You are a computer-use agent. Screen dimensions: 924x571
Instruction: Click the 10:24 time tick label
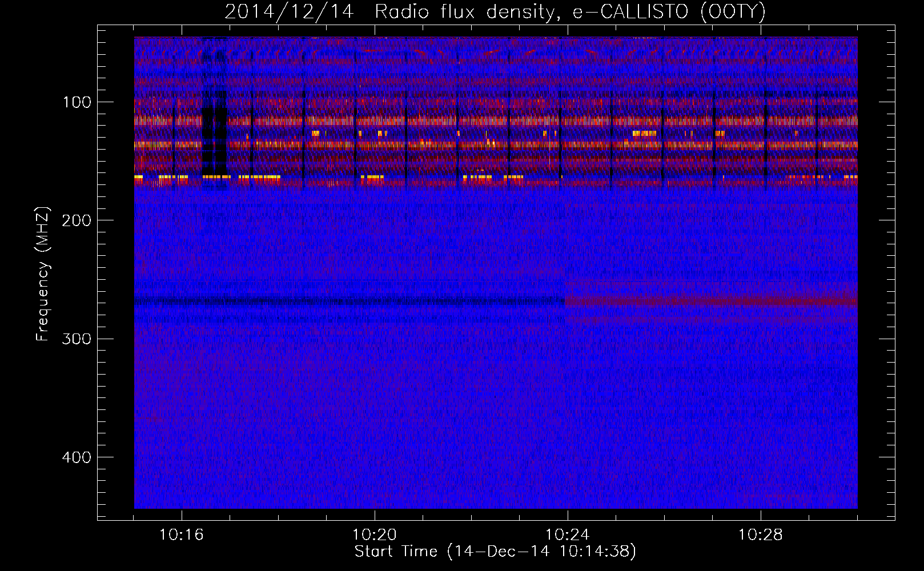click(x=568, y=535)
